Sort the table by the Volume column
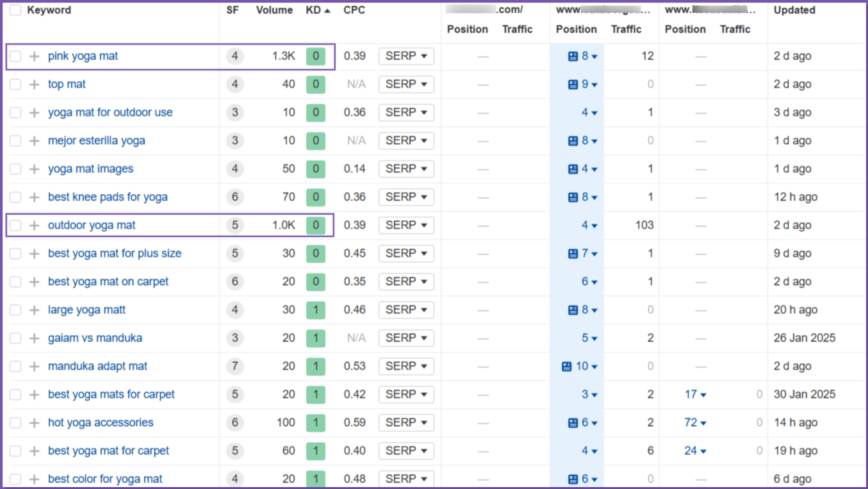The width and height of the screenshot is (868, 489). click(274, 10)
